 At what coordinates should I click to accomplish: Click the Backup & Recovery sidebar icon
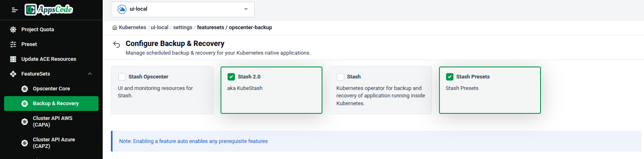[x=25, y=104]
